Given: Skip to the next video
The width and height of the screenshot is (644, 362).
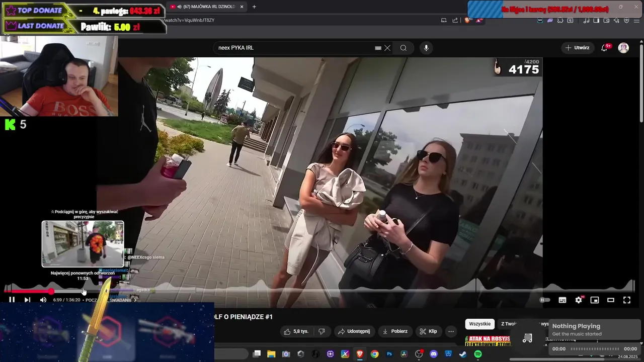Looking at the screenshot, I should tap(27, 300).
